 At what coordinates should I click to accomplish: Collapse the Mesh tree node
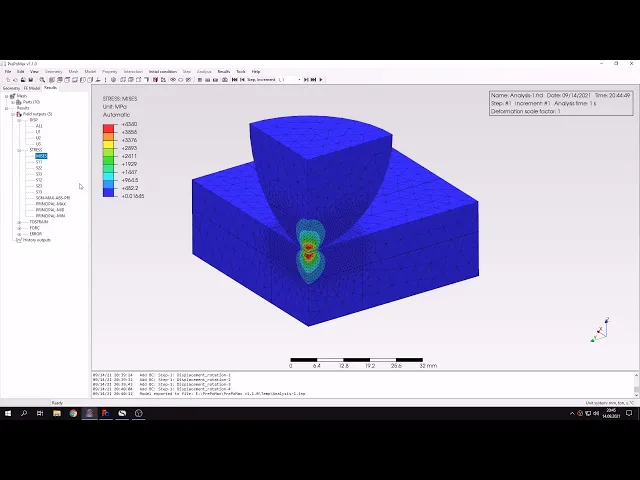pos(7,96)
